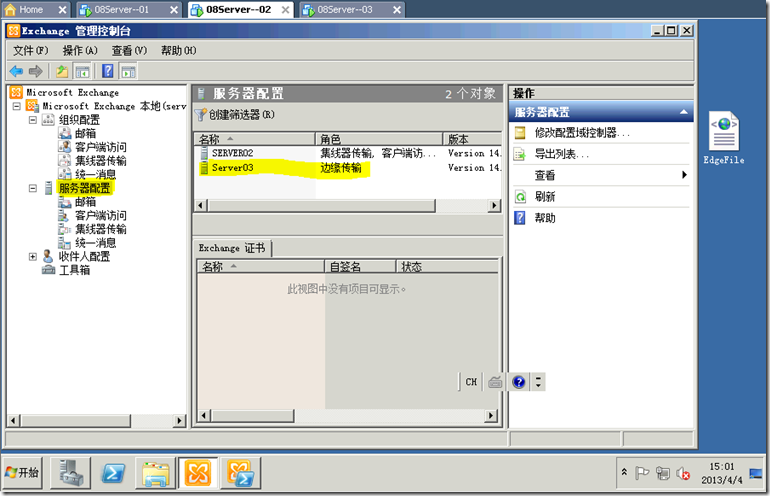Open the 查看(V) menu

(x=129, y=51)
